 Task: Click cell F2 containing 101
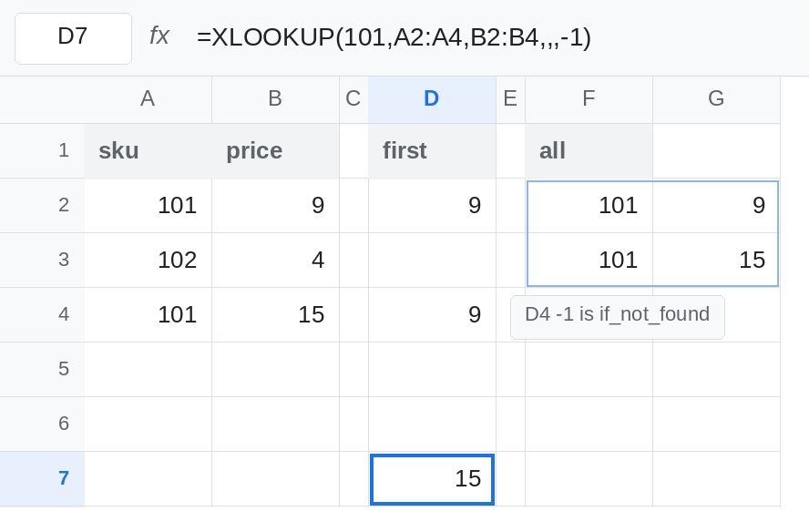pos(589,205)
